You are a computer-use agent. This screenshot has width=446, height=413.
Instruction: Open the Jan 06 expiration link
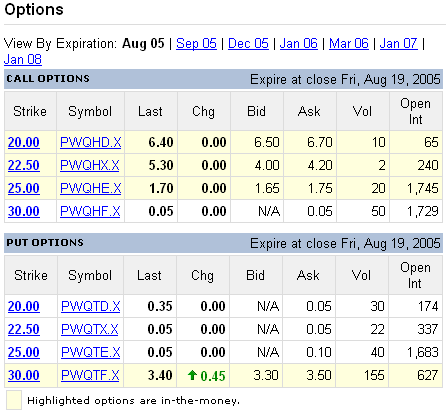(299, 43)
